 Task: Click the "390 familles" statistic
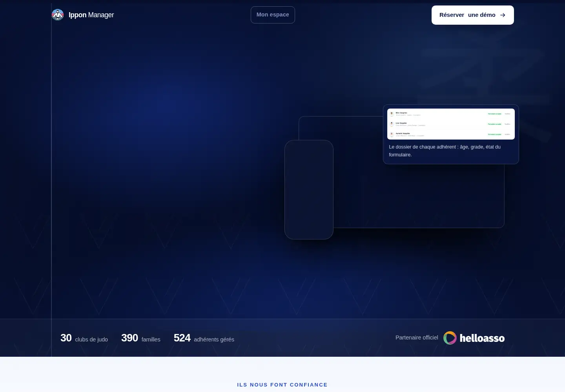(x=141, y=338)
